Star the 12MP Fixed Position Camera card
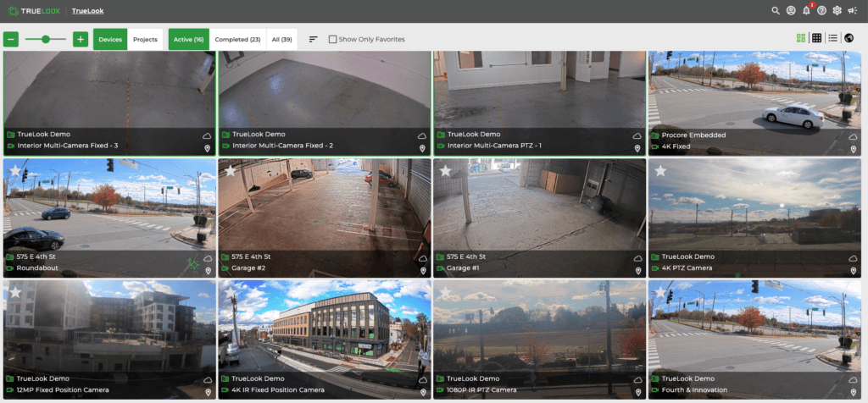Screen dimensions: 868x403 15,292
